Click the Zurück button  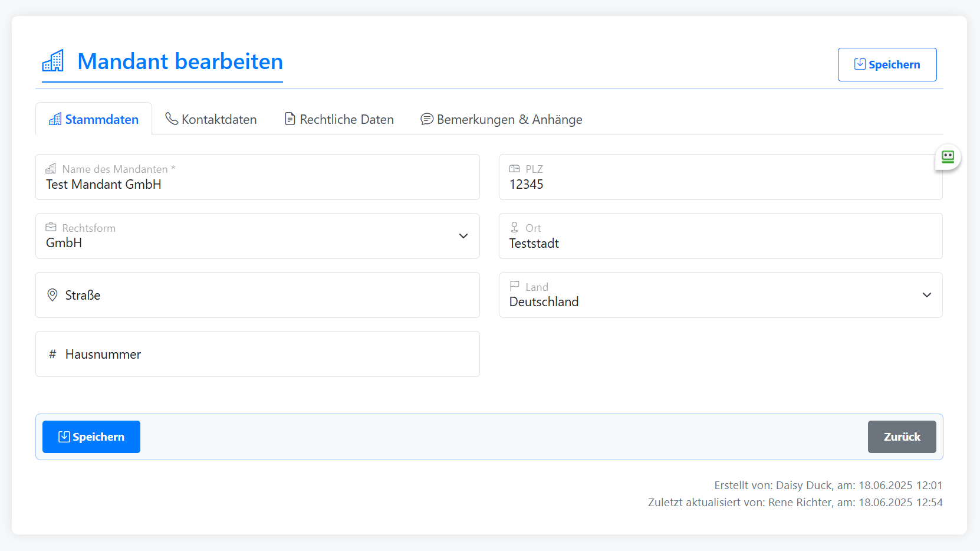click(x=902, y=437)
